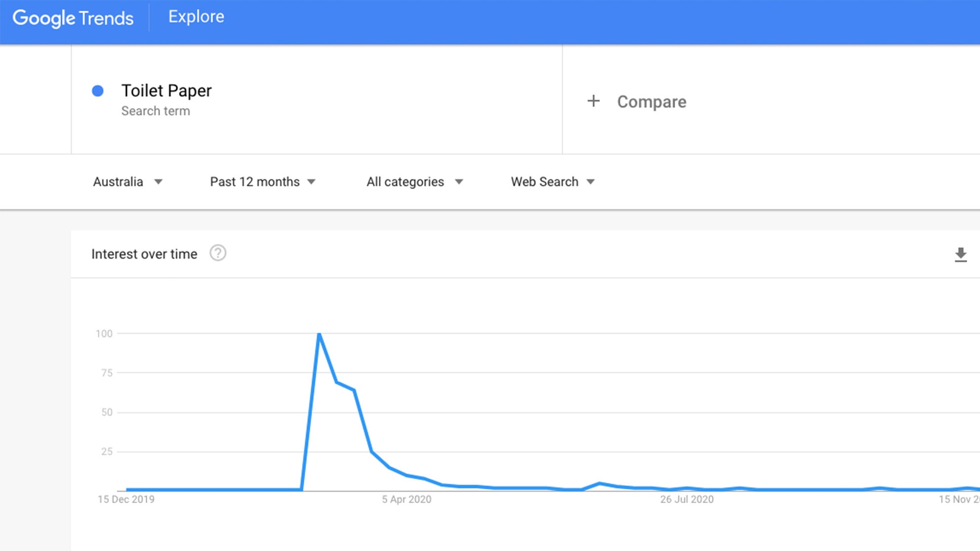Screen dimensions: 980x551
Task: Open the All categories dropdown
Action: (415, 182)
